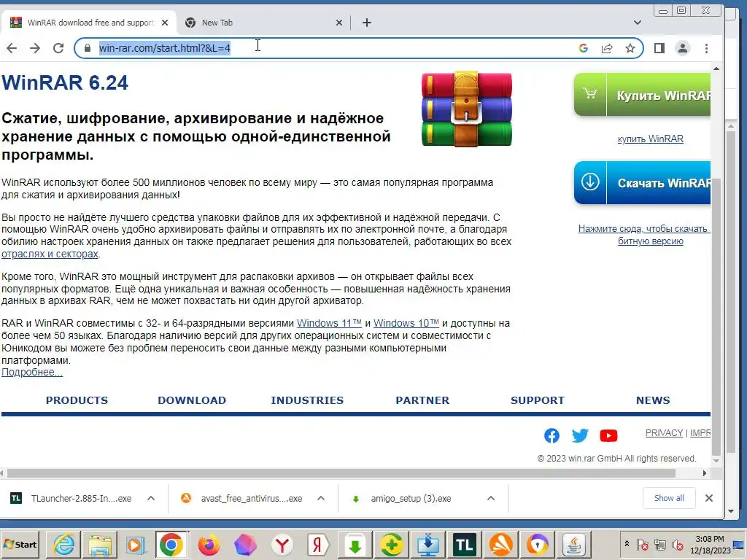
Task: Open the TL TLauncher taskbar icon
Action: pos(465,544)
